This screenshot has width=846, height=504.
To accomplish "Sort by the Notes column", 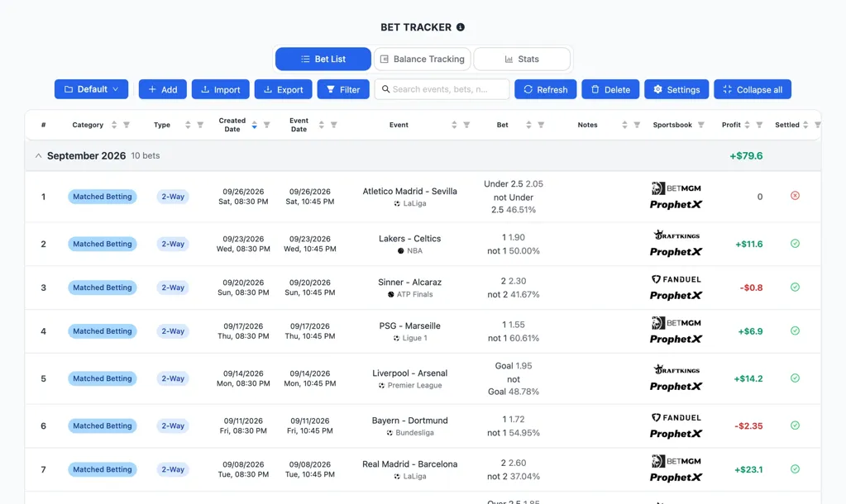I will [x=624, y=125].
